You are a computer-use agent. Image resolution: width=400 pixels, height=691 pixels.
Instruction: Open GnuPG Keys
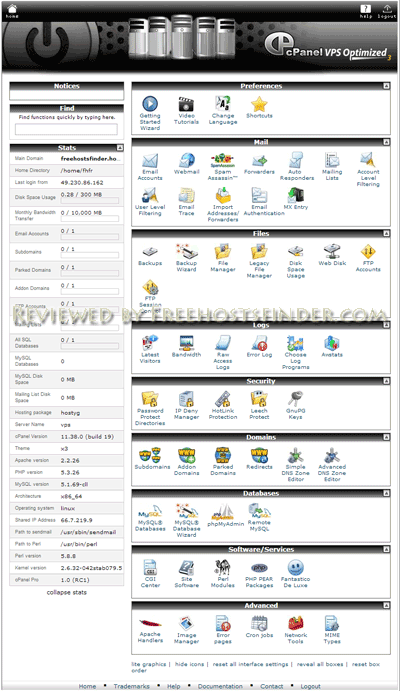click(296, 405)
